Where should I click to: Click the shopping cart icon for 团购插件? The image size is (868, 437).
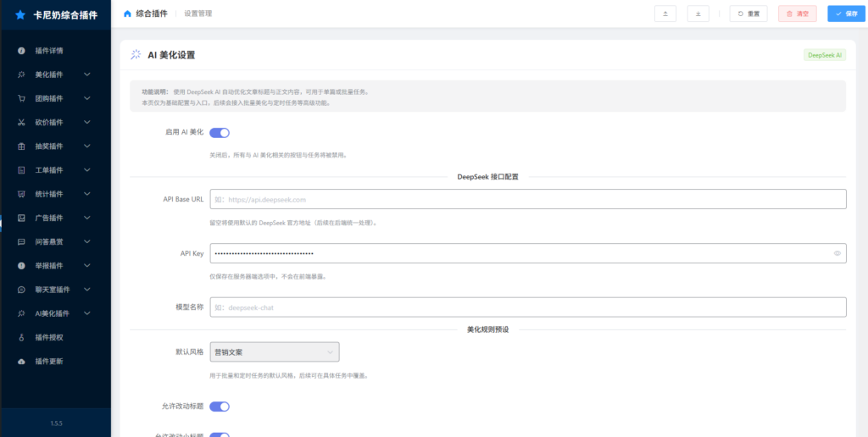click(21, 98)
